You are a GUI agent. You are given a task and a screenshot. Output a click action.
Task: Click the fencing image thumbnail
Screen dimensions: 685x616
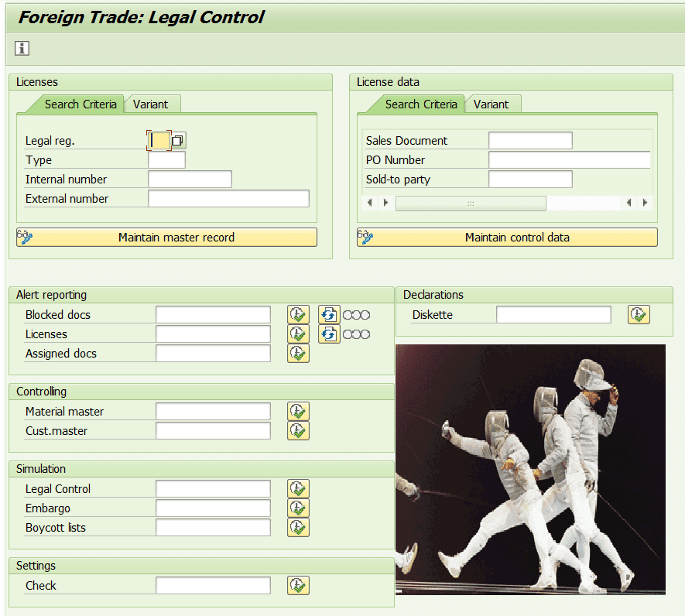(x=530, y=469)
